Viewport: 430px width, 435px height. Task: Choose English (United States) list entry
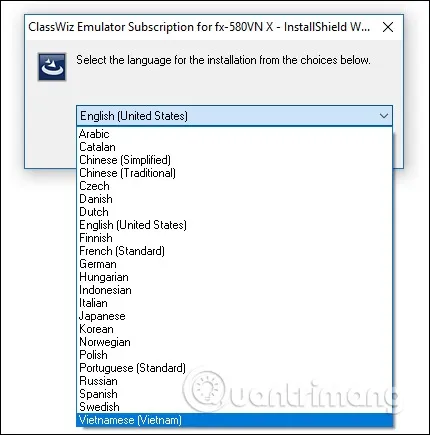[234, 225]
